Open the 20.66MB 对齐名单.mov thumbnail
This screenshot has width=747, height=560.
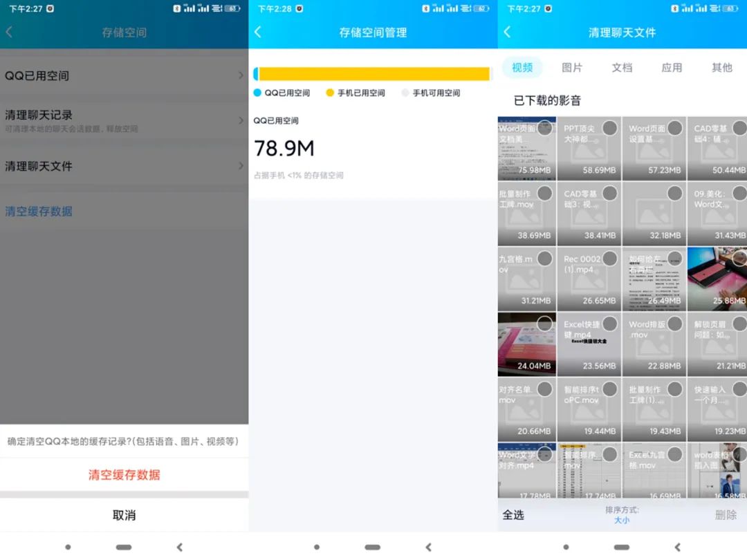527,409
